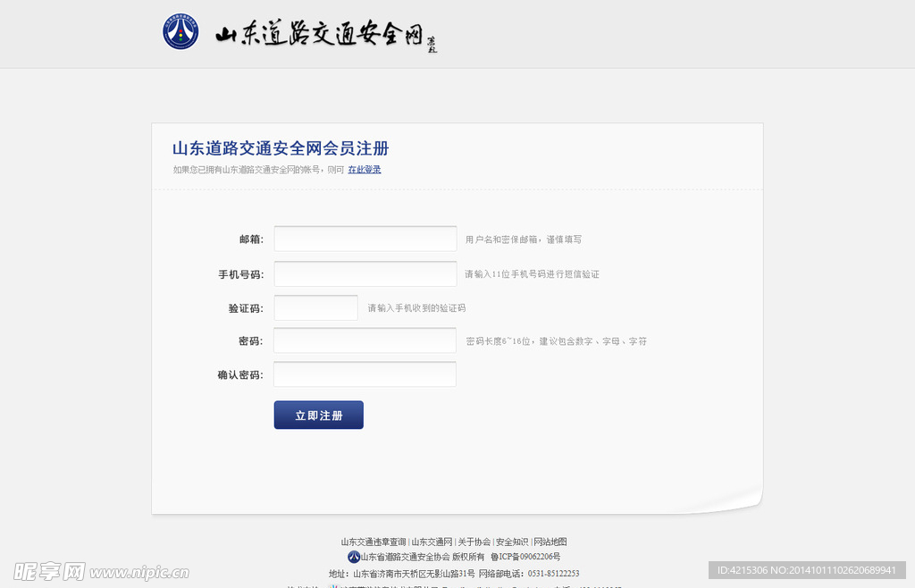
Task: Open the 网站地图 sitemap link
Action: click(x=550, y=542)
